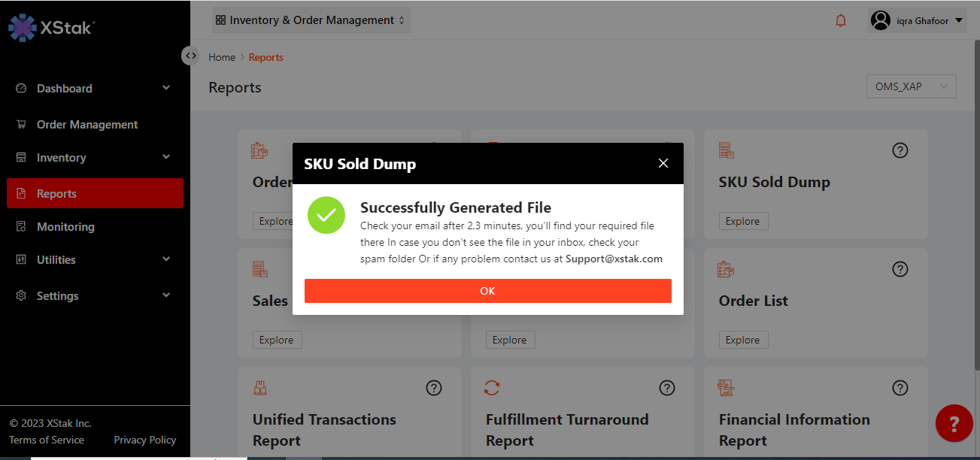Click the XStak logo
Screen dimensions: 980x460
pos(51,28)
